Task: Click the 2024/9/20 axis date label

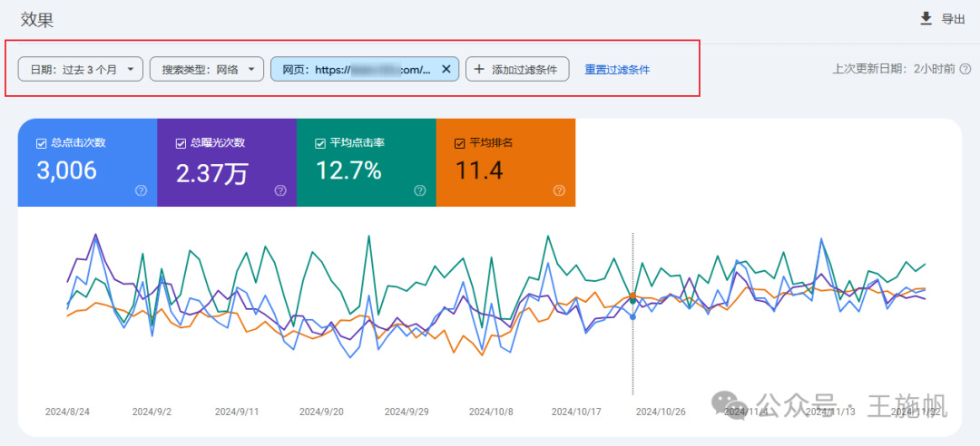Action: click(320, 412)
